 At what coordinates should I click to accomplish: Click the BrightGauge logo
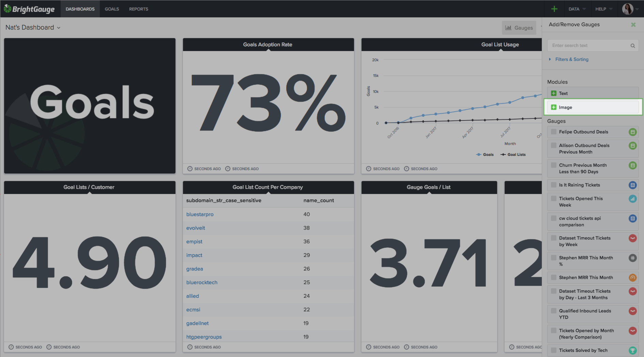(x=29, y=9)
